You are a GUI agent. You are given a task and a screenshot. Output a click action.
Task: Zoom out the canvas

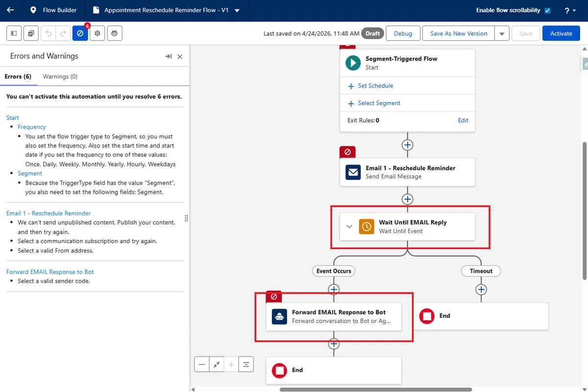pos(202,365)
